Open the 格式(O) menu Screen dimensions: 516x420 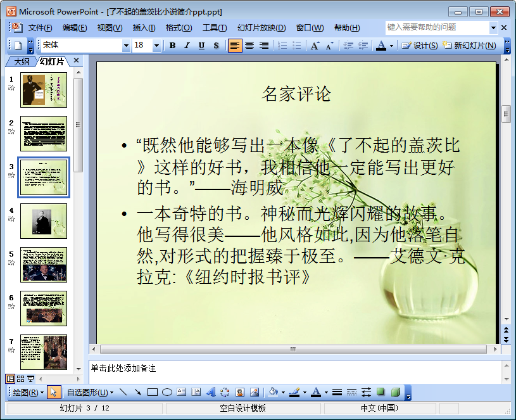coord(179,28)
